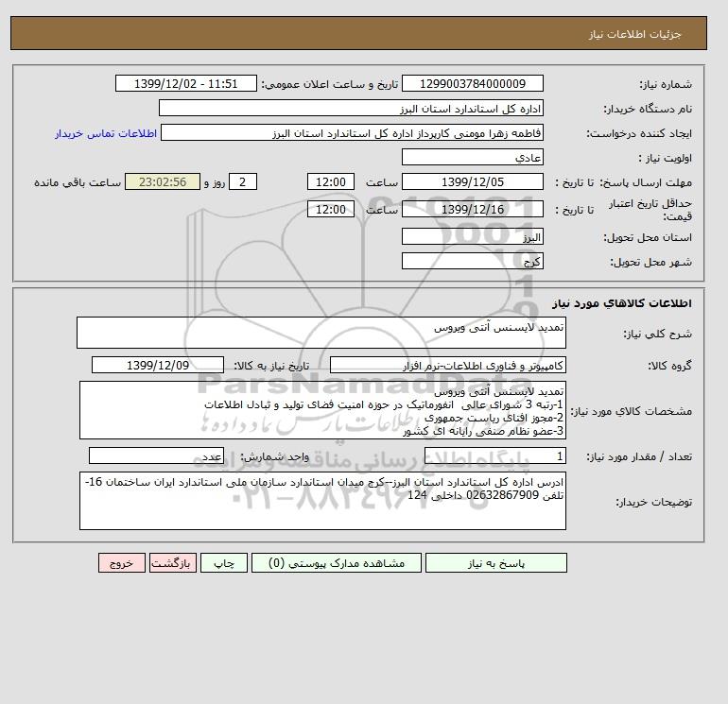Click the public announcement date field 1399/12/02 - 11:51
This screenshot has height=704, width=728.
185,83
